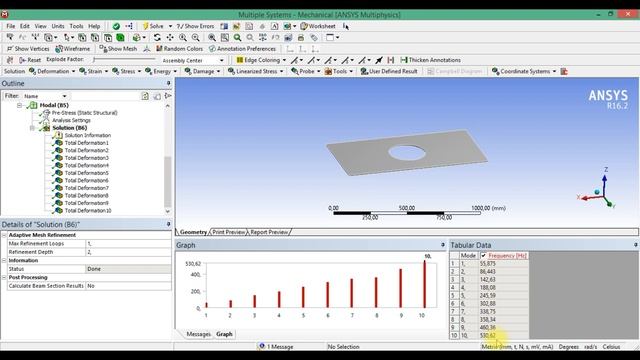Toggle Thicken Annotations
The image size is (640, 360).
[431, 60]
